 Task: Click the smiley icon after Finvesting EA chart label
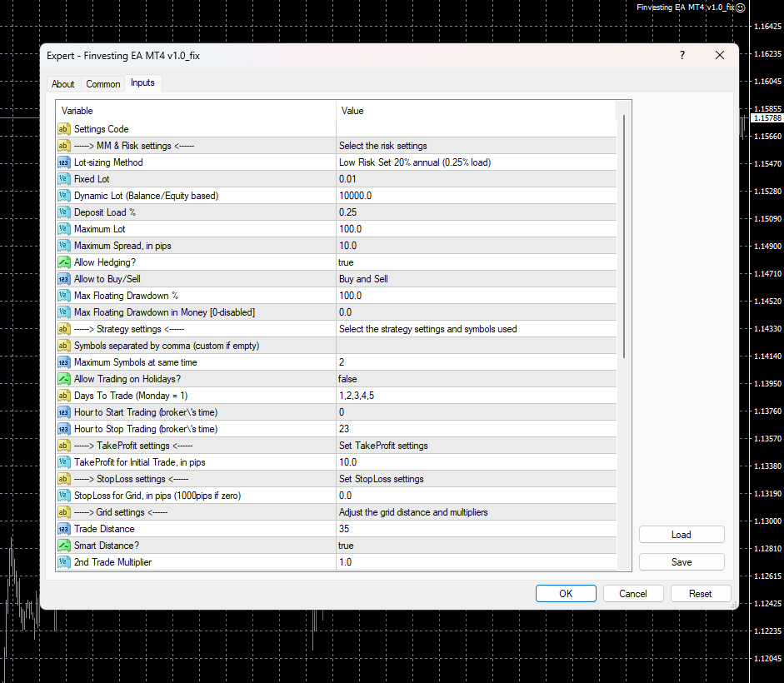click(x=741, y=7)
